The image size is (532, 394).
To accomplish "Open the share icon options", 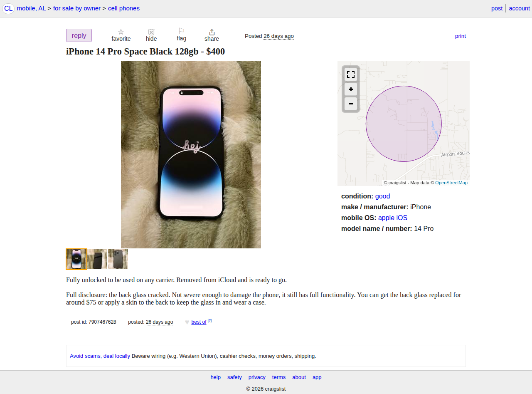I will pos(212,32).
